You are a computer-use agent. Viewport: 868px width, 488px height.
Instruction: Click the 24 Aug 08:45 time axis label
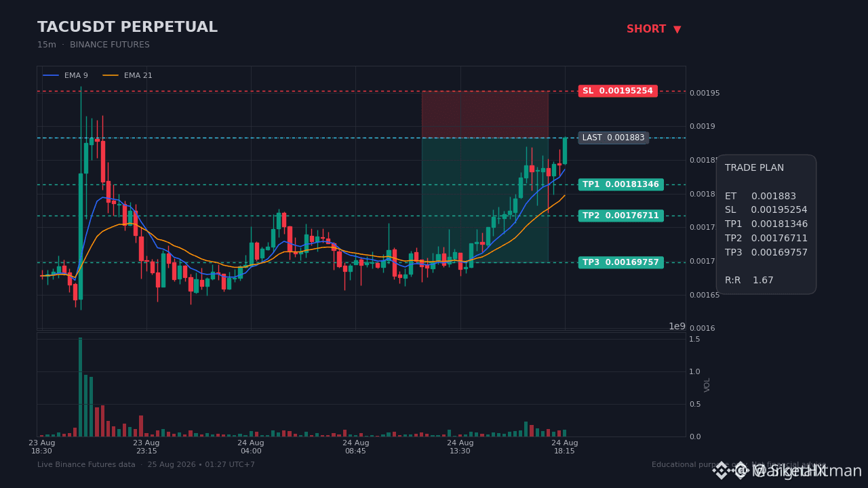[x=355, y=447]
